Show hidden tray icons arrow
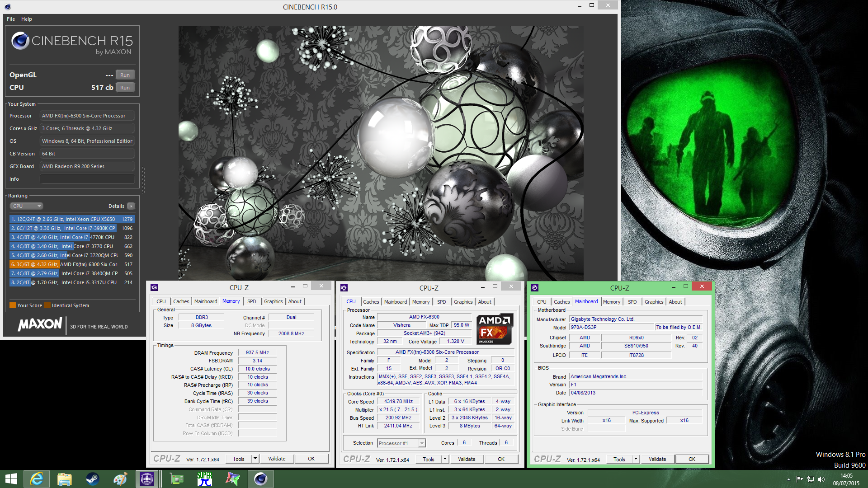This screenshot has width=868, height=488. [x=789, y=479]
